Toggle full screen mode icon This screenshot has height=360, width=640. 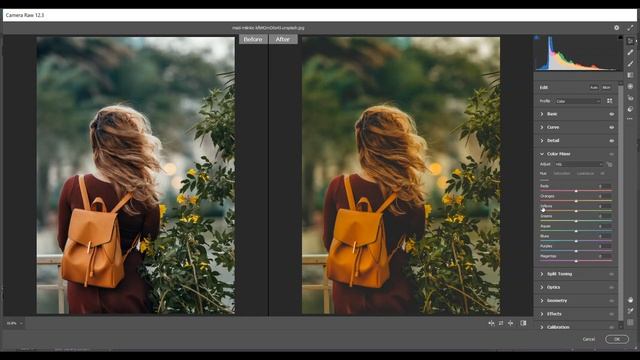coord(630,28)
